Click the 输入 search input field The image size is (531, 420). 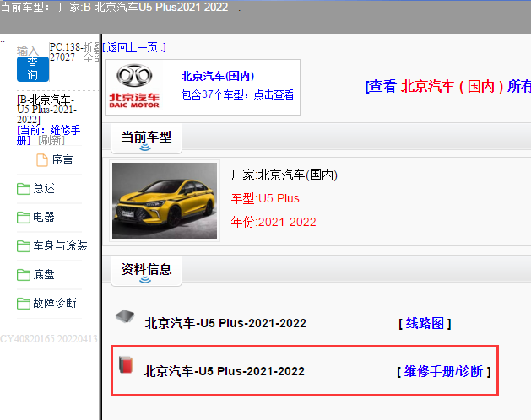28,51
